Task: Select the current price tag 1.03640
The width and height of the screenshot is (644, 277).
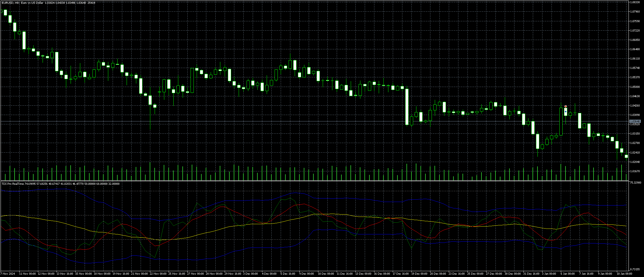Action: point(635,121)
